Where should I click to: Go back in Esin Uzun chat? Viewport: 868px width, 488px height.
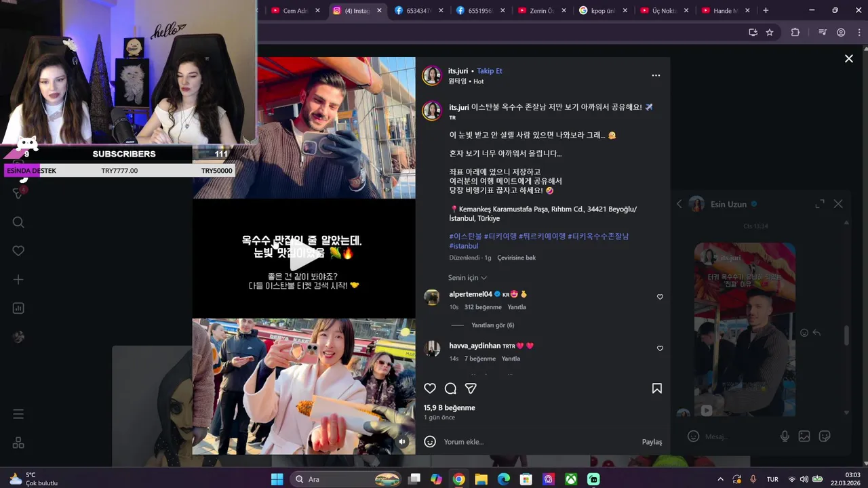(x=679, y=204)
